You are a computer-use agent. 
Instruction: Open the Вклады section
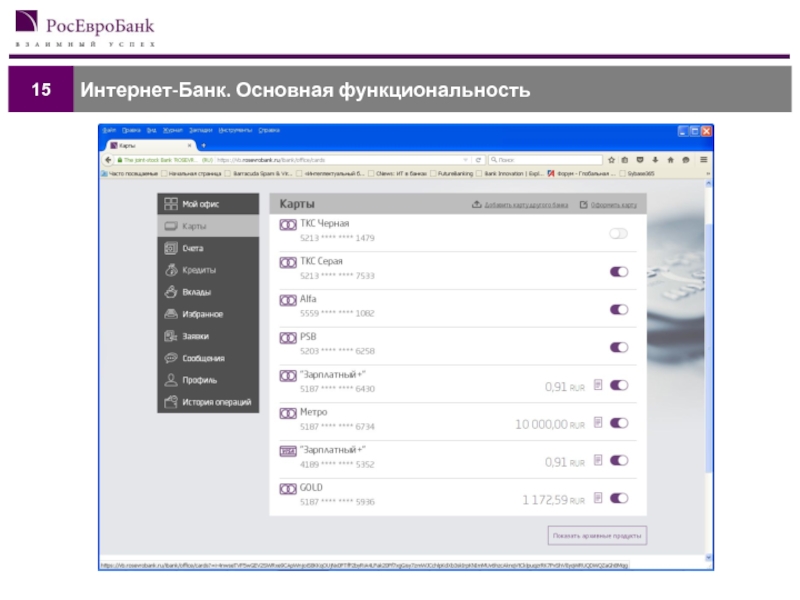208,292
